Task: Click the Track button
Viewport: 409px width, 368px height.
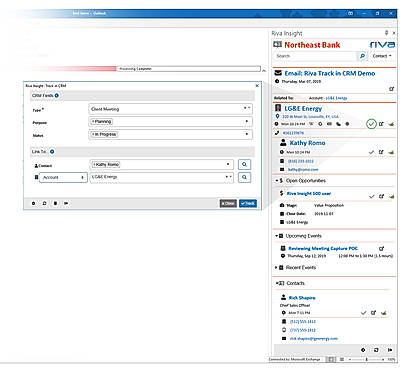Action: click(248, 203)
